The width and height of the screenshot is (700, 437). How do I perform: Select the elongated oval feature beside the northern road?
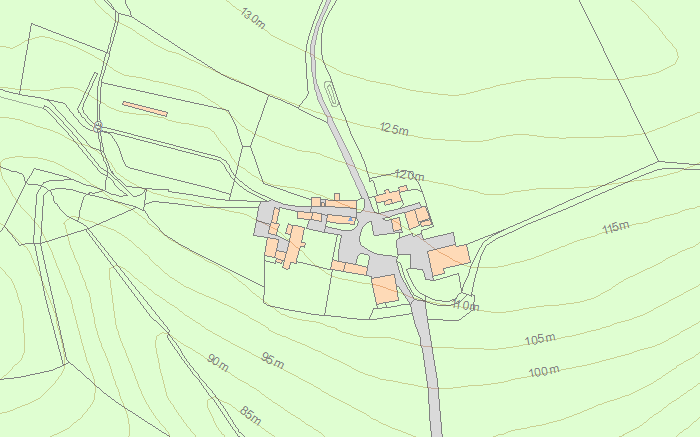pyautogui.click(x=330, y=94)
